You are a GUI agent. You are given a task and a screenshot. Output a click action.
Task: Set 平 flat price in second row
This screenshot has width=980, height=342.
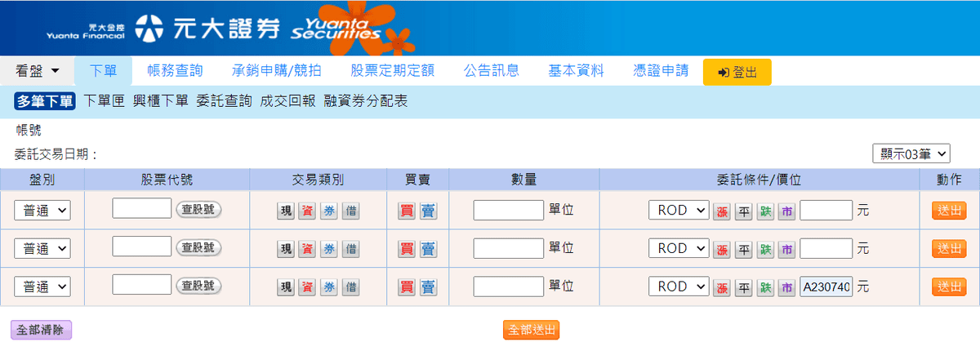(743, 249)
